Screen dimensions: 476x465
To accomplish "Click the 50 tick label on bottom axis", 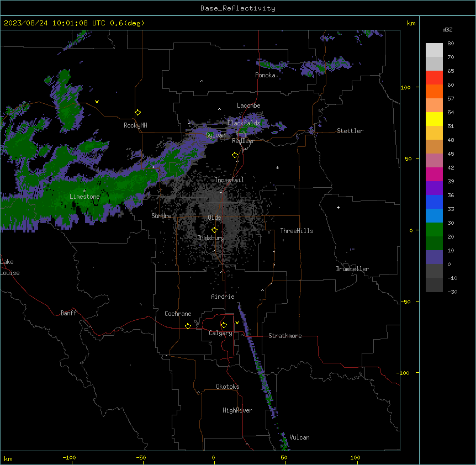I will [284, 457].
